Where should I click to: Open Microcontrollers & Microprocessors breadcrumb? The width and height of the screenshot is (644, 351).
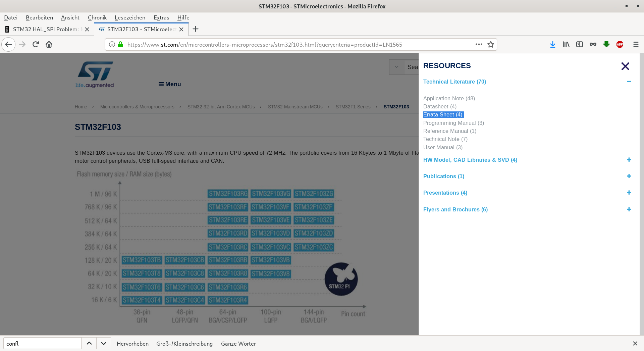click(x=137, y=107)
